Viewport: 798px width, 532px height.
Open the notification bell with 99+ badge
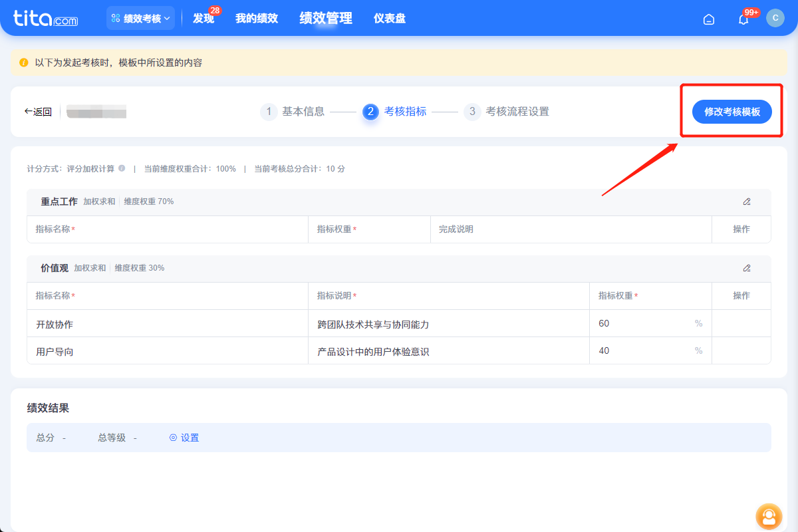[x=743, y=19]
